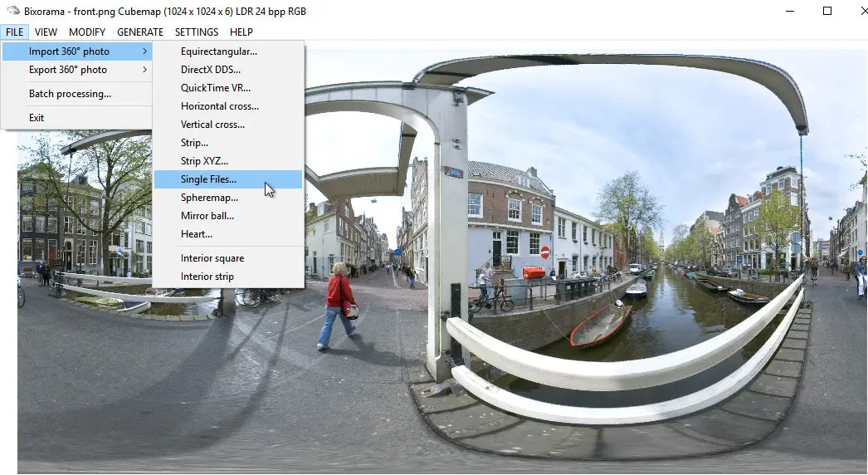Select Exit in the File menu
Screen dimensions: 868x475
(77, 117)
